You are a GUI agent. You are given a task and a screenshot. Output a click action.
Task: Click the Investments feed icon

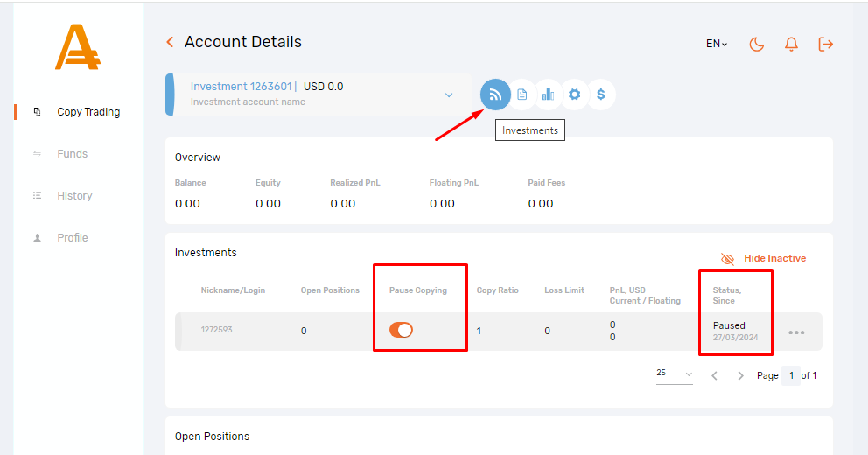495,94
